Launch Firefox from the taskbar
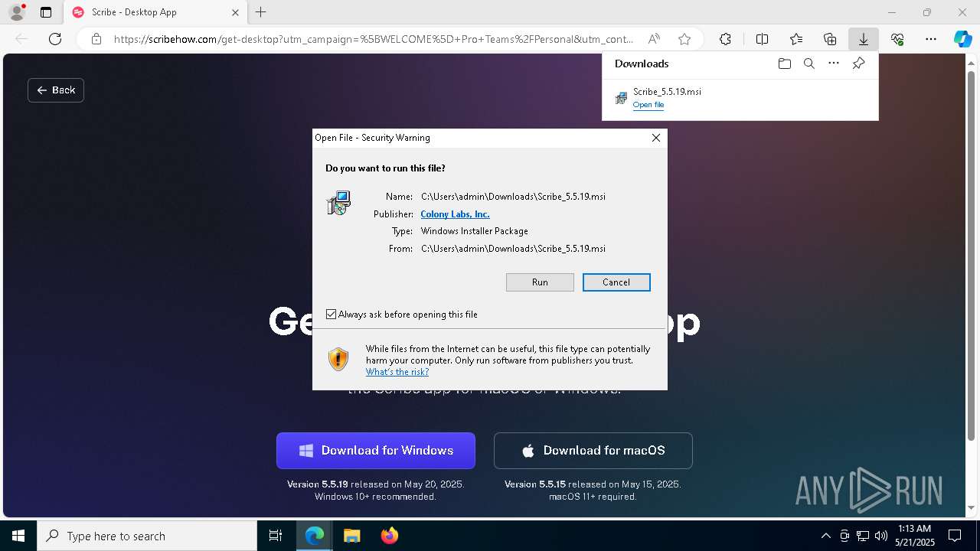The image size is (980, 551). click(x=389, y=536)
